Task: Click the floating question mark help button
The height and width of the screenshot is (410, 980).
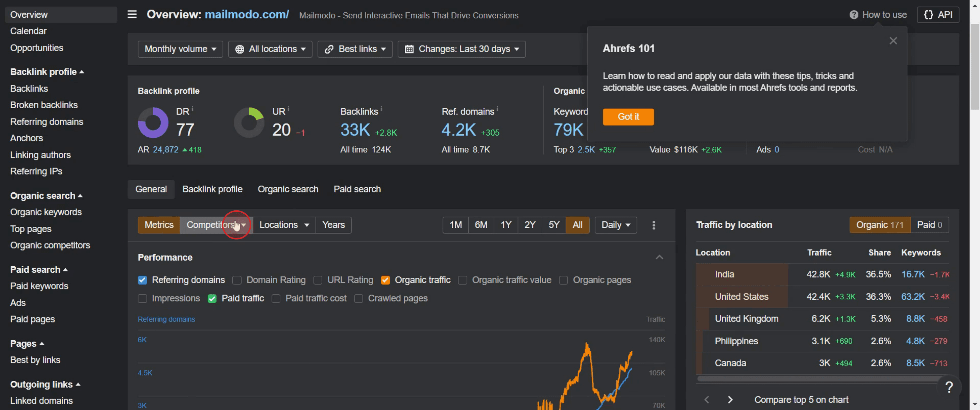Action: point(949,387)
